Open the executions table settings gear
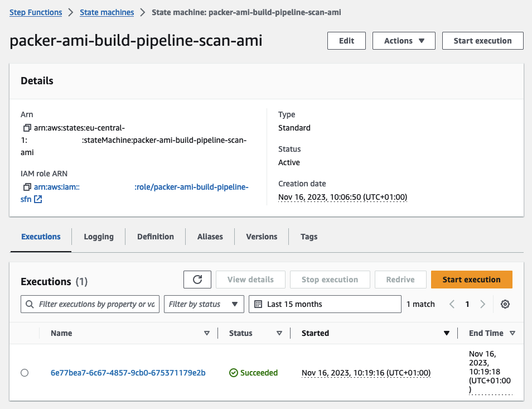The width and height of the screenshot is (532, 409). (x=505, y=304)
